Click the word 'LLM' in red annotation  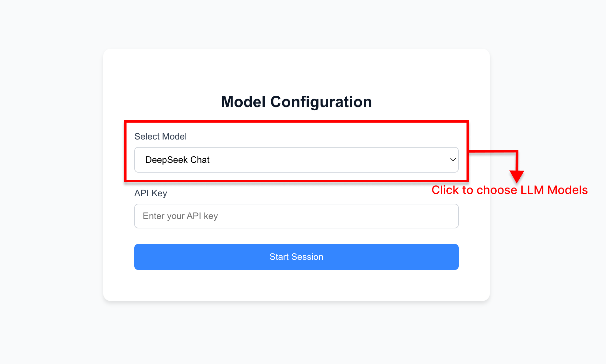point(532,190)
